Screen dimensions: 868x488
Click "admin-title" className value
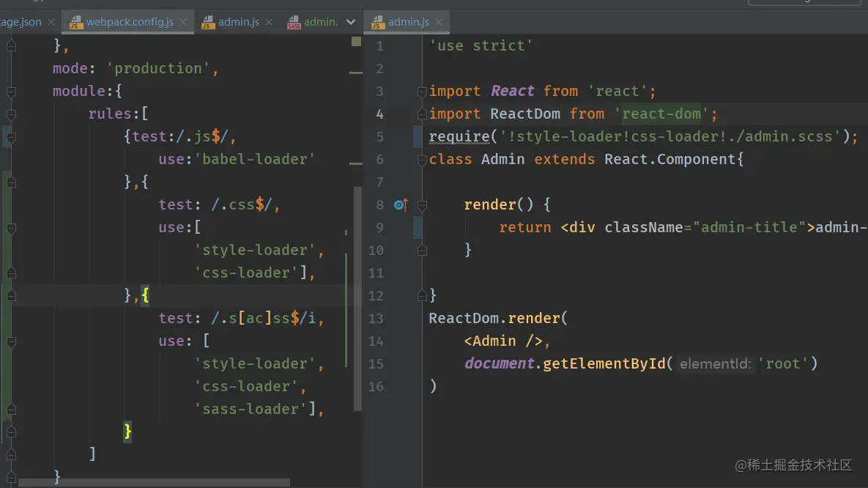[749, 228]
